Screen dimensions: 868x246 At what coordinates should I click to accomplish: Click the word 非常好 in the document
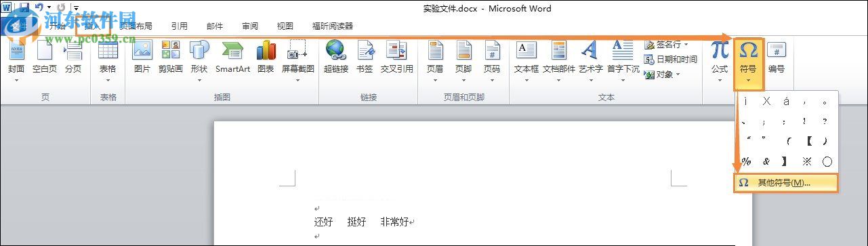coord(395,222)
